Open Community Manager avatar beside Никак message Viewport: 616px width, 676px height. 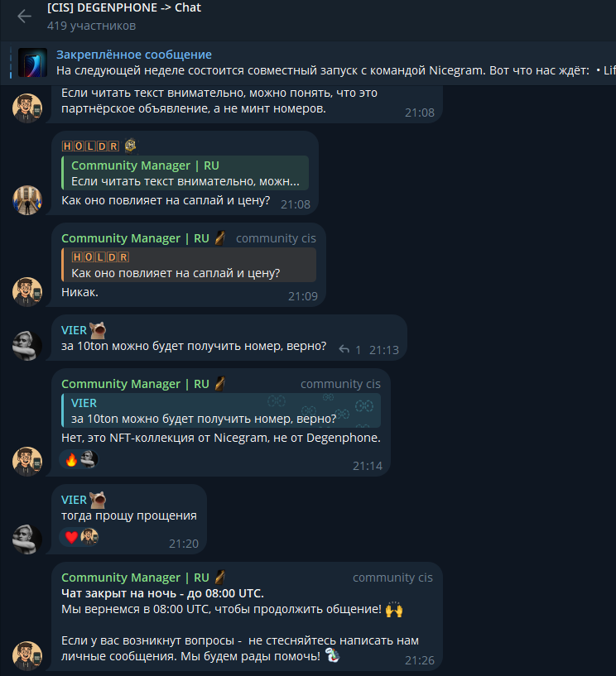(27, 292)
